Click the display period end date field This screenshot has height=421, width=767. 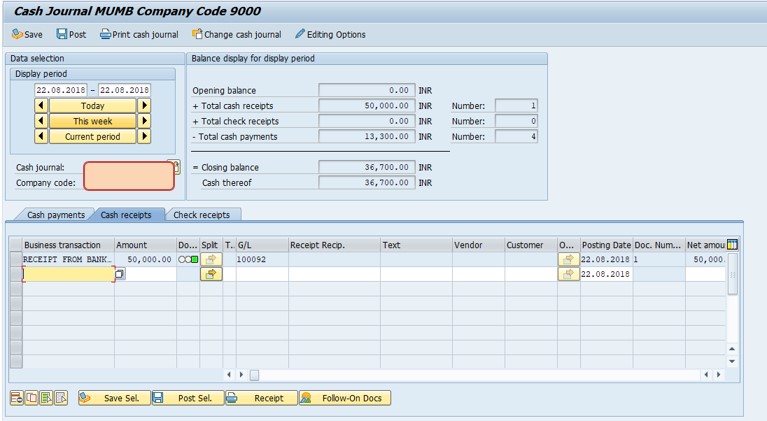pos(124,90)
